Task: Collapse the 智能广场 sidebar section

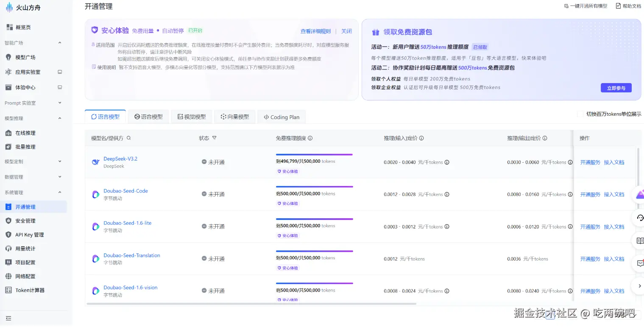Action: coord(60,43)
